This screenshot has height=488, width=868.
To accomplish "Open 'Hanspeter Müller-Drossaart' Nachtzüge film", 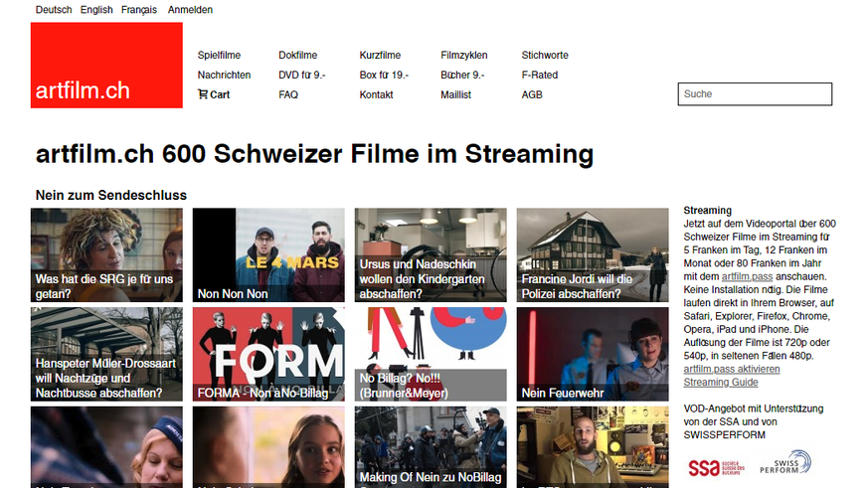I will tap(106, 354).
